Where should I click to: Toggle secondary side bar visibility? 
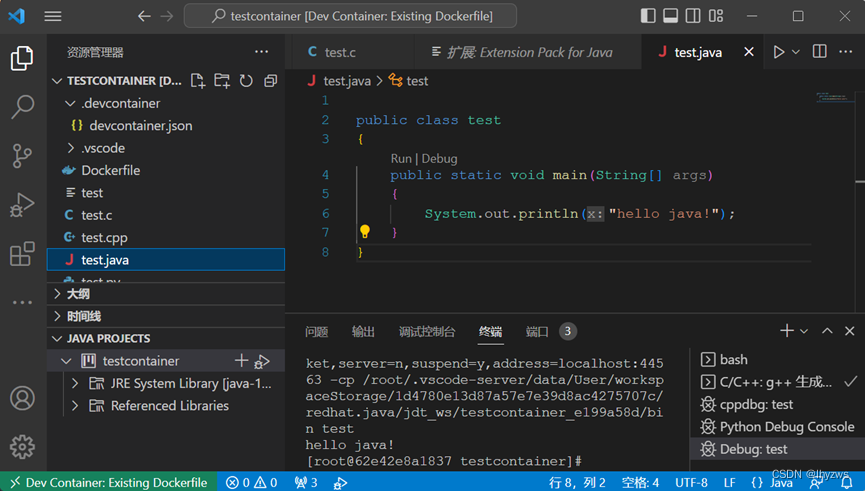coord(693,16)
